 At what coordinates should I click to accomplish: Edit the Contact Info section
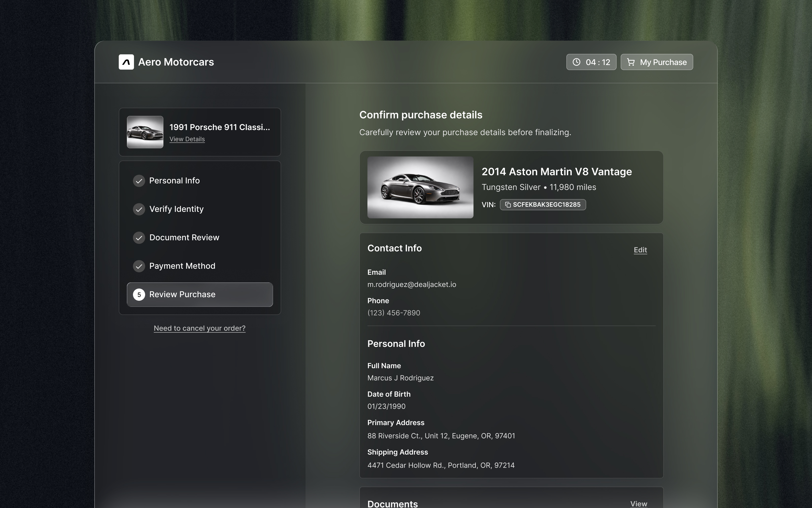tap(640, 250)
